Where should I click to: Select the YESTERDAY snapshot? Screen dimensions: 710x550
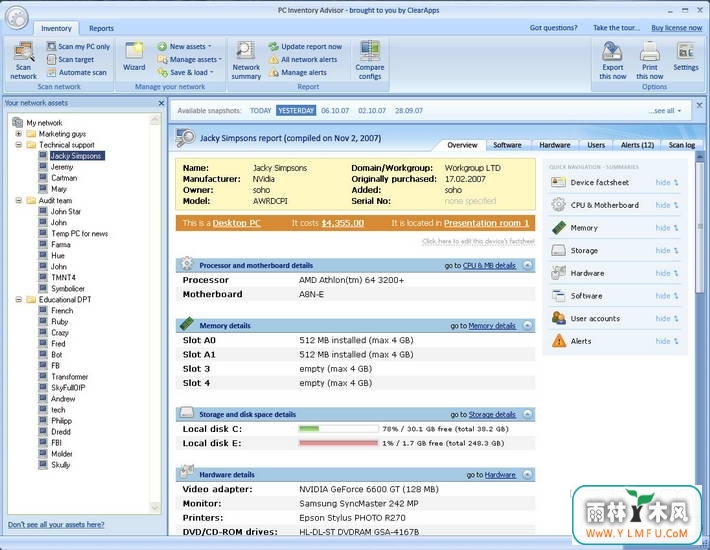click(296, 110)
